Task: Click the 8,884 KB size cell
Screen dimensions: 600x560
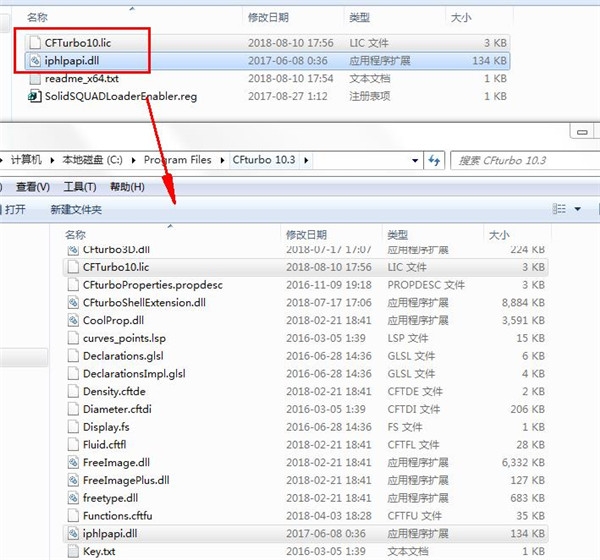Action: click(523, 303)
